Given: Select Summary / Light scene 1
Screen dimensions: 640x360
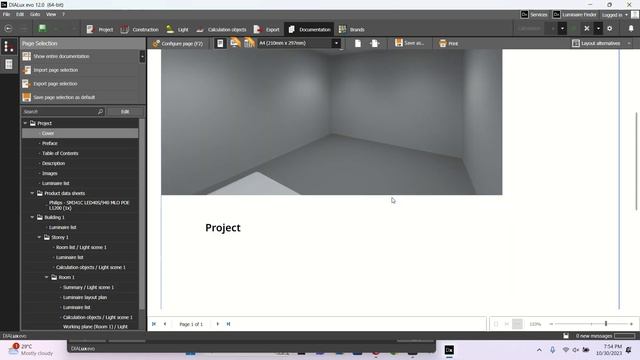Looking at the screenshot, I should pyautogui.click(x=88, y=287).
